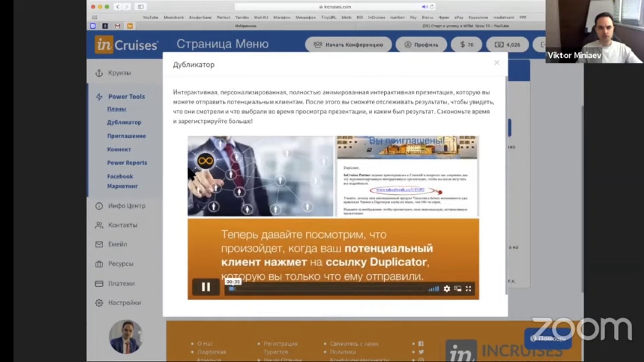Viewport: 644px width, 362px height.
Task: Mute tab audio icon in address bar
Action: pyautogui.click(x=425, y=7)
